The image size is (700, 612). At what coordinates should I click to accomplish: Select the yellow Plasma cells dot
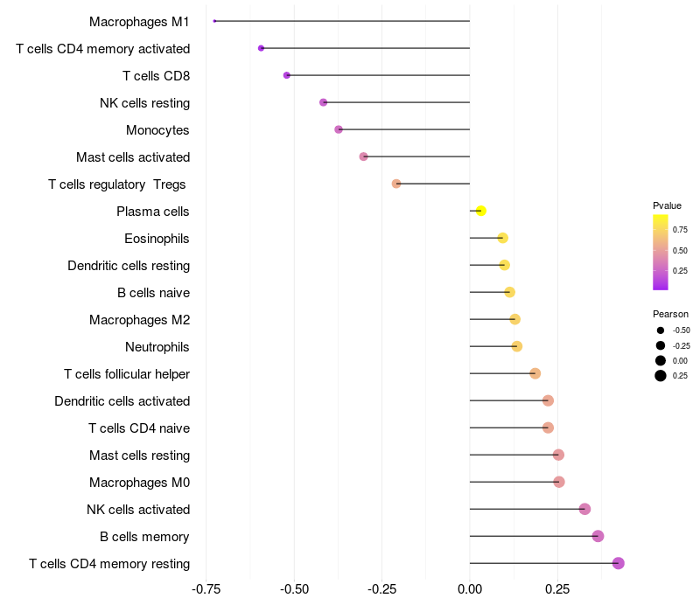click(480, 211)
